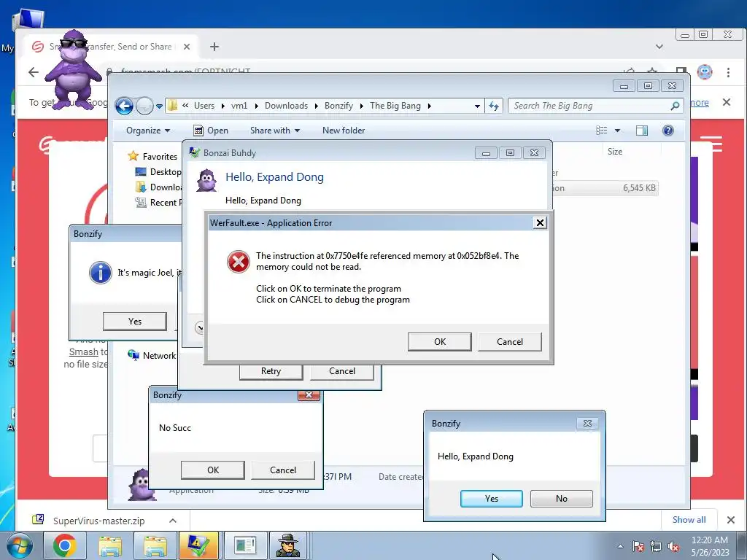Click the Action Center flag icon
747x560 pixels.
pyautogui.click(x=638, y=546)
